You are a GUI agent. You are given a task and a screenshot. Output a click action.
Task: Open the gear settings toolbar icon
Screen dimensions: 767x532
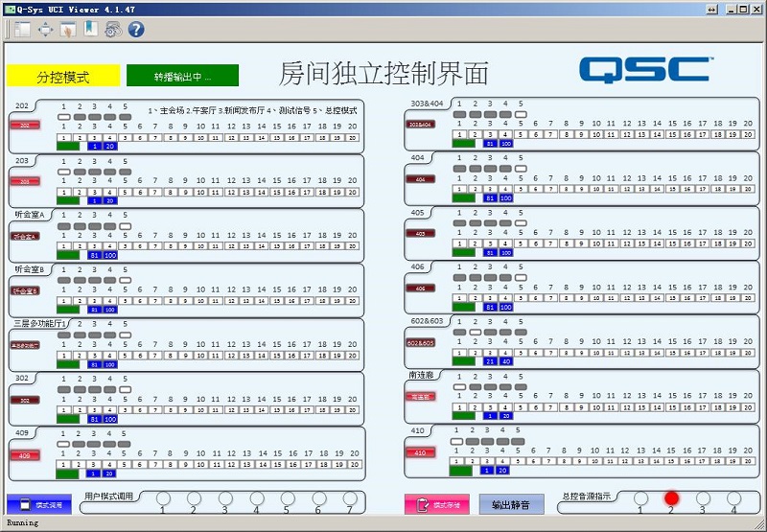(x=112, y=29)
